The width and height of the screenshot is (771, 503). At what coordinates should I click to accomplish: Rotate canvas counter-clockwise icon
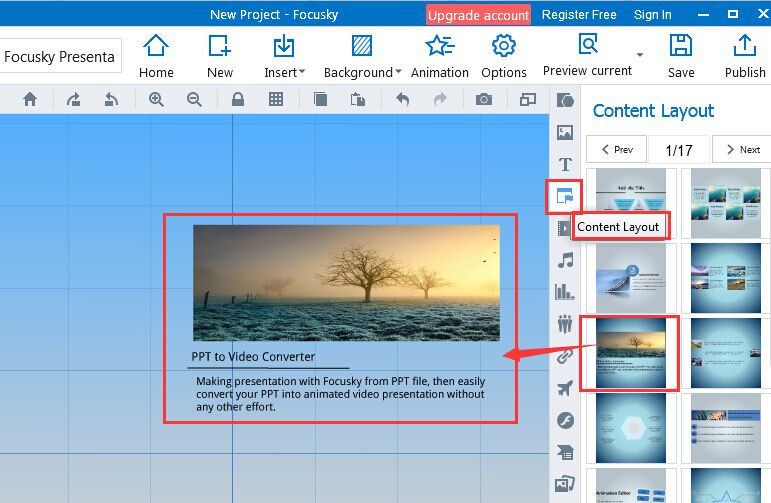tap(112, 99)
